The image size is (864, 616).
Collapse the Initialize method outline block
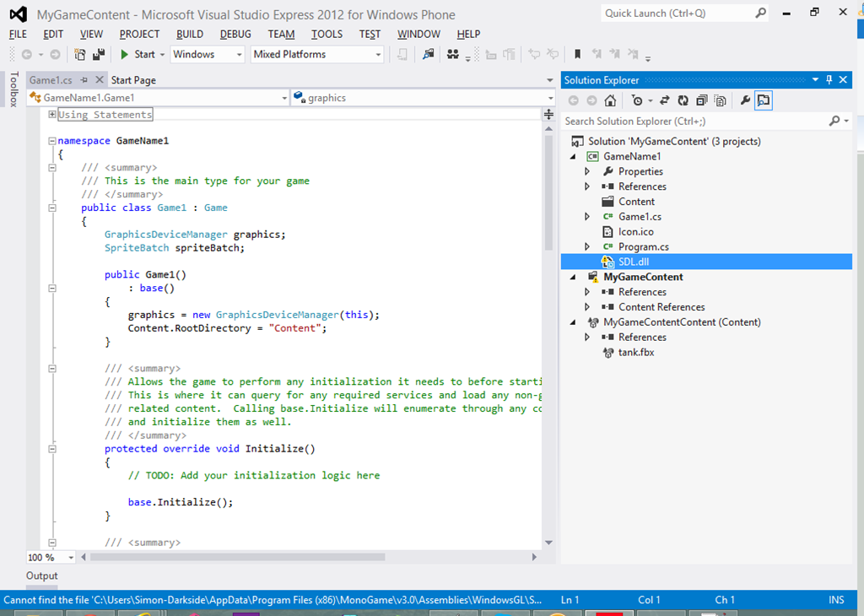51,449
